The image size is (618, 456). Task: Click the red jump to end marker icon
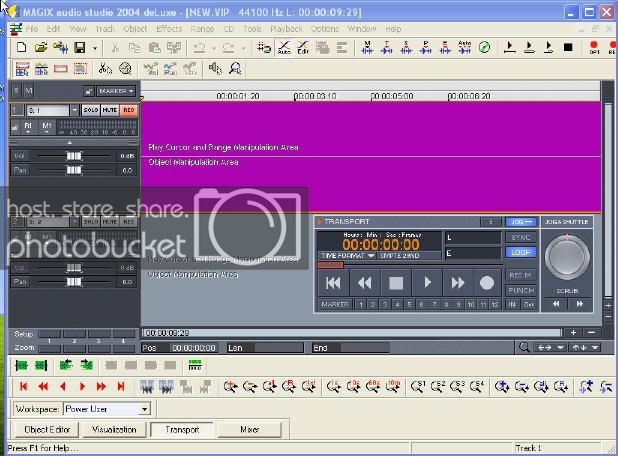(121, 387)
